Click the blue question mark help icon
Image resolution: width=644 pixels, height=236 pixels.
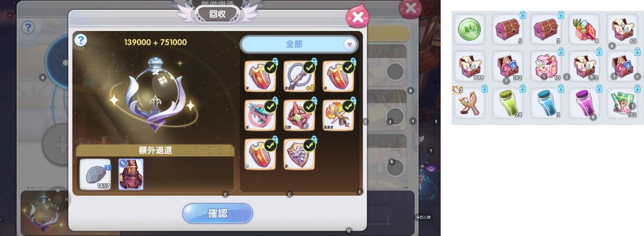[81, 40]
